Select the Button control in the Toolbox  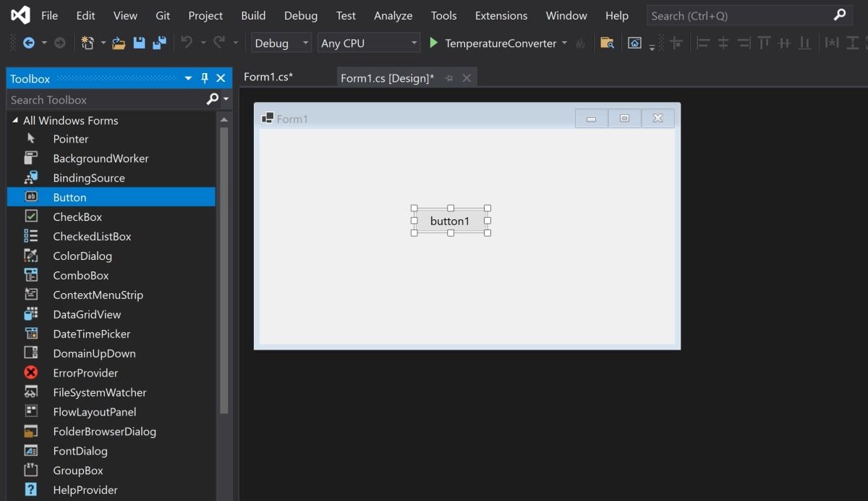tap(69, 197)
